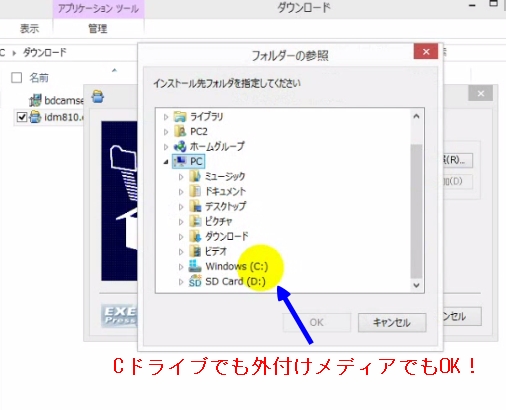Expand the ライブラリ tree node
Screen dimensions: 506x410
coord(166,117)
